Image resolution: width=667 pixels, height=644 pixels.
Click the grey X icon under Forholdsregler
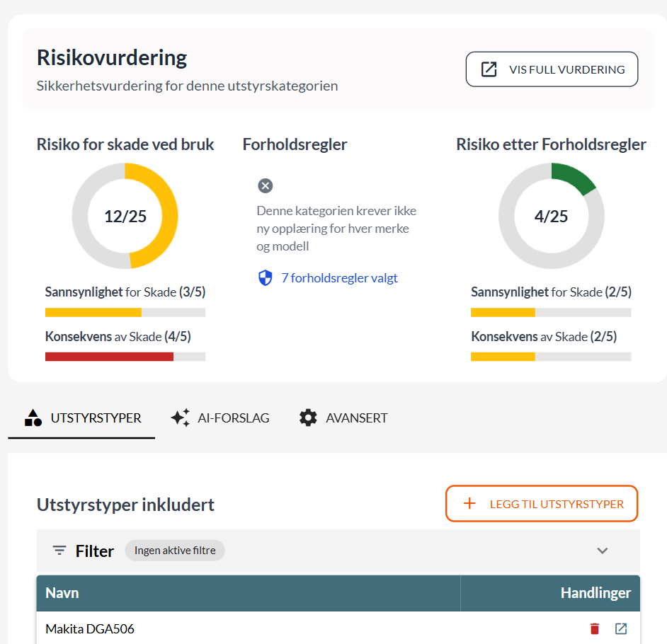[x=266, y=186]
